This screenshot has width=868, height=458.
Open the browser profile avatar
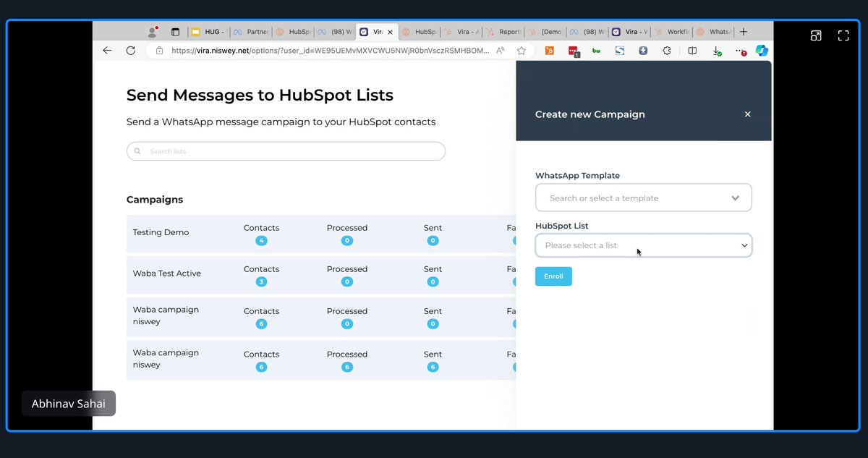pos(153,32)
